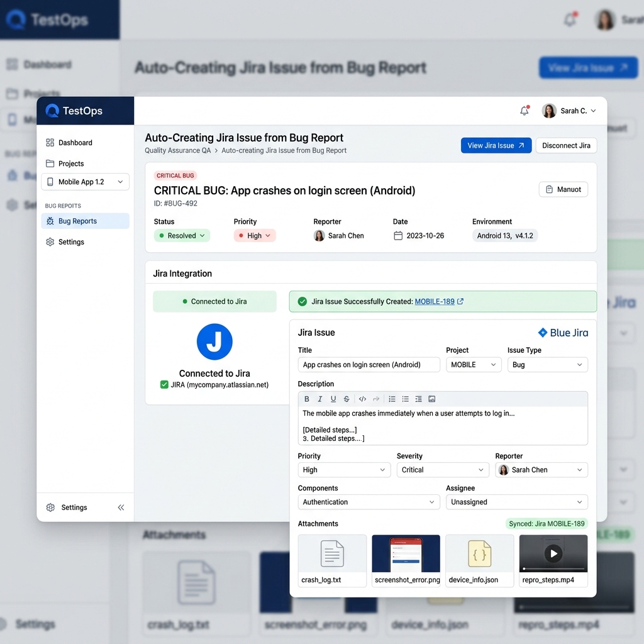Open the Mobile App 1.2 project dropdown

[86, 182]
